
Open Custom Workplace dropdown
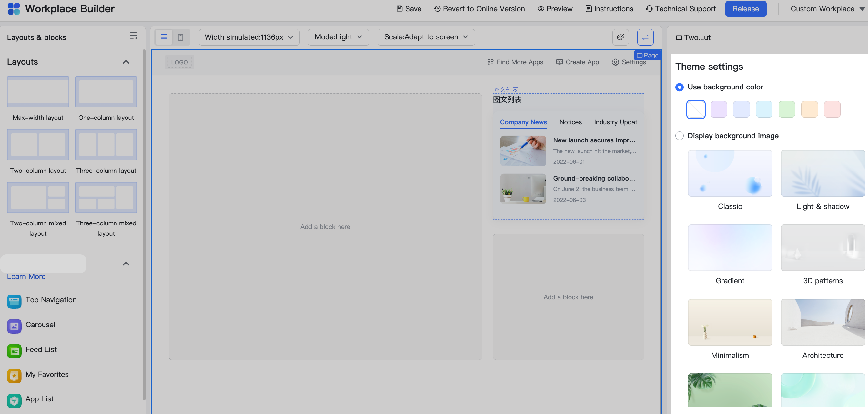point(827,9)
